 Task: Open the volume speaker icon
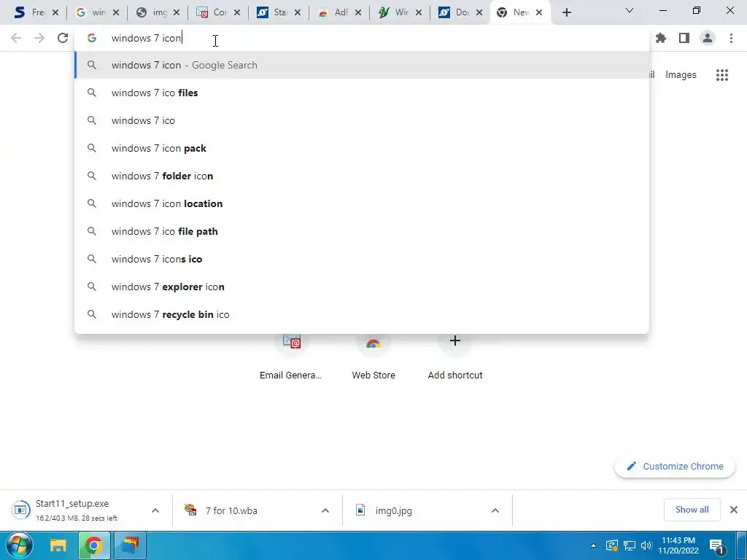[x=646, y=545]
